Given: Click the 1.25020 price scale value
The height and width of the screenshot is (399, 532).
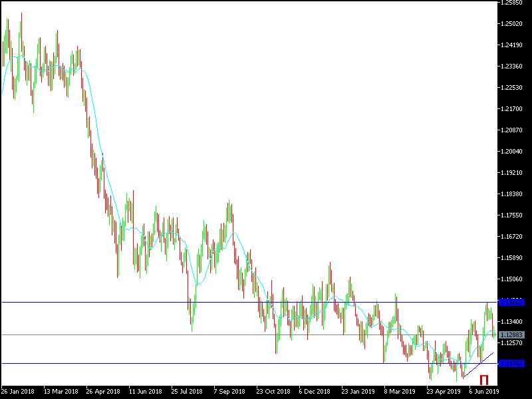Looking at the screenshot, I should [511, 24].
